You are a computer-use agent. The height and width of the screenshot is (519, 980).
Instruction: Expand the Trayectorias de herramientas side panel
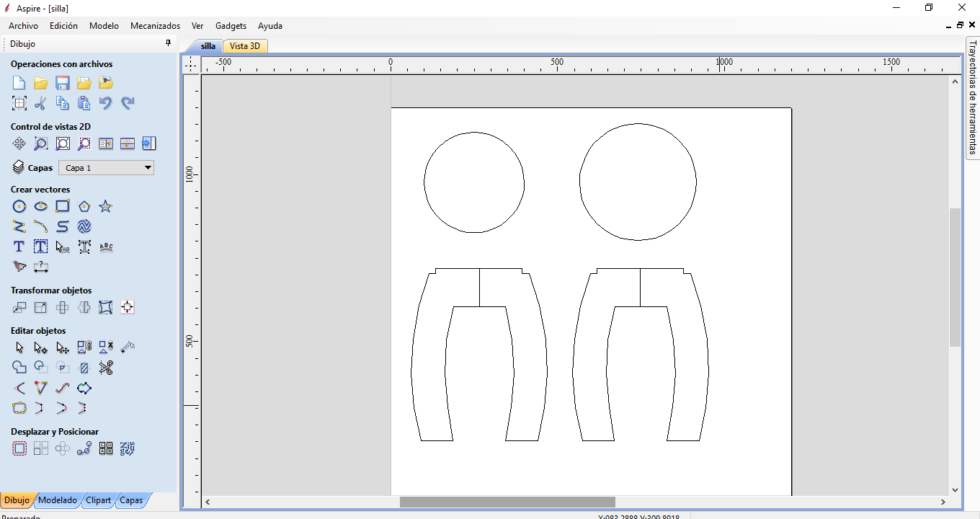(x=972, y=97)
